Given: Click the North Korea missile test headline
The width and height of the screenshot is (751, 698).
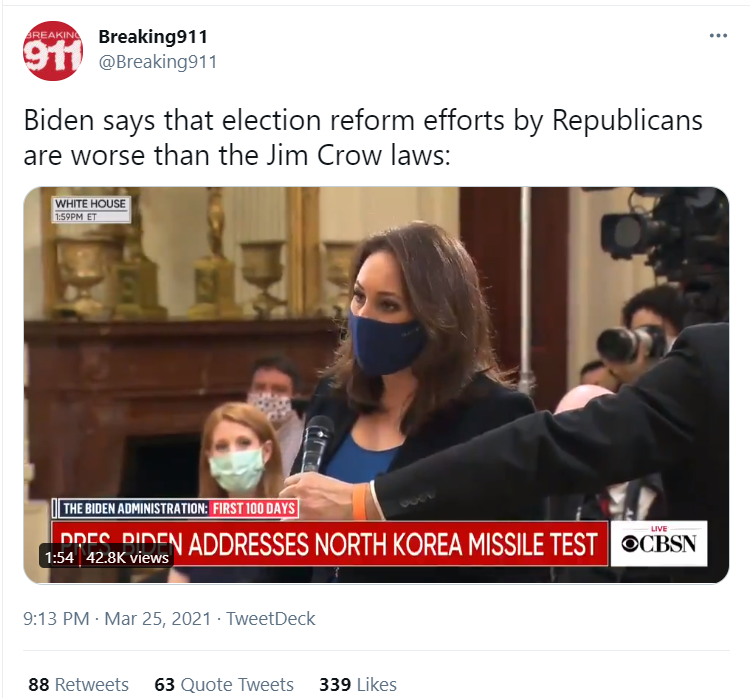Looking at the screenshot, I should [330, 545].
